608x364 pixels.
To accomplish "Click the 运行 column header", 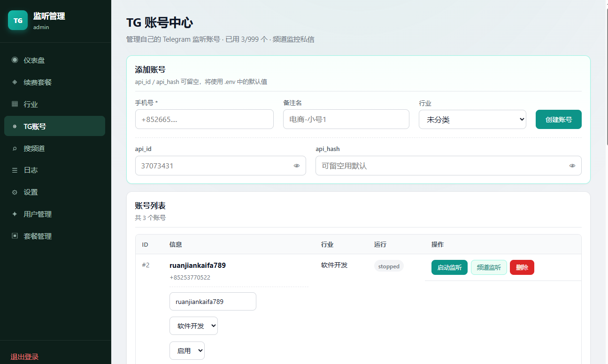I will point(380,244).
